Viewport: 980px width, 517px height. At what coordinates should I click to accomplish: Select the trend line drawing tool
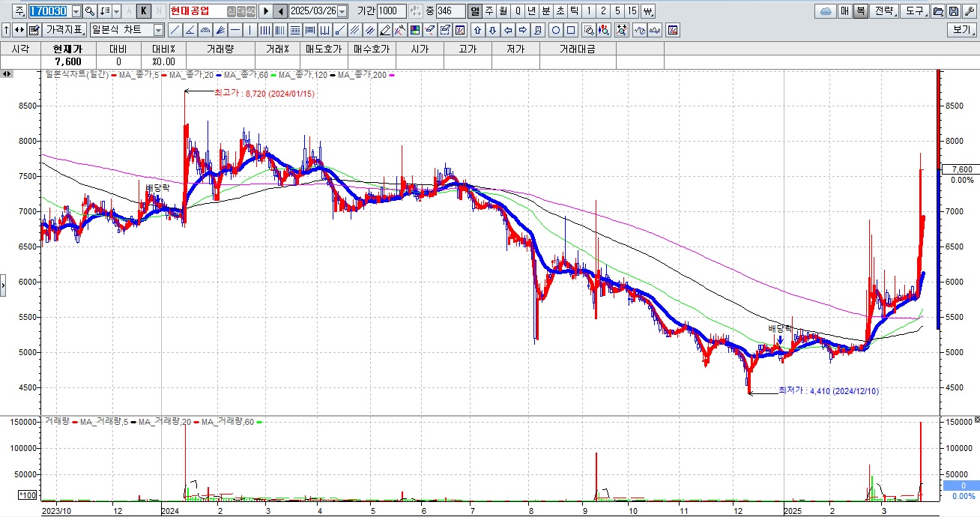[x=175, y=30]
